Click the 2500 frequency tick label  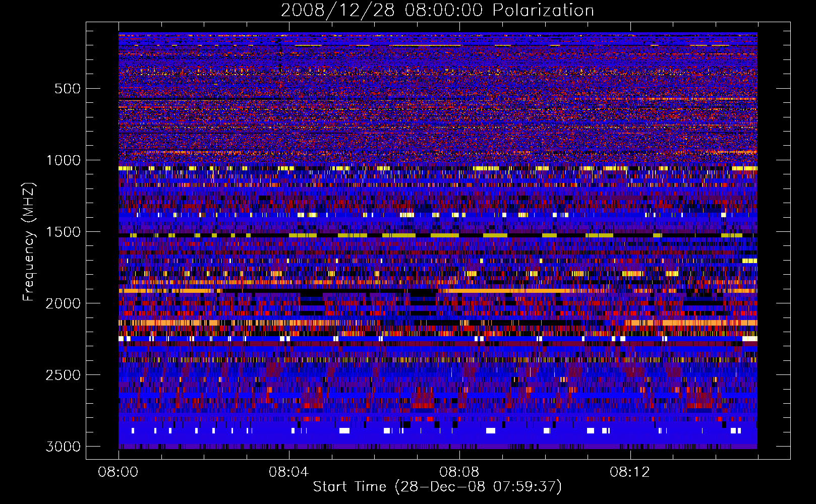click(63, 375)
